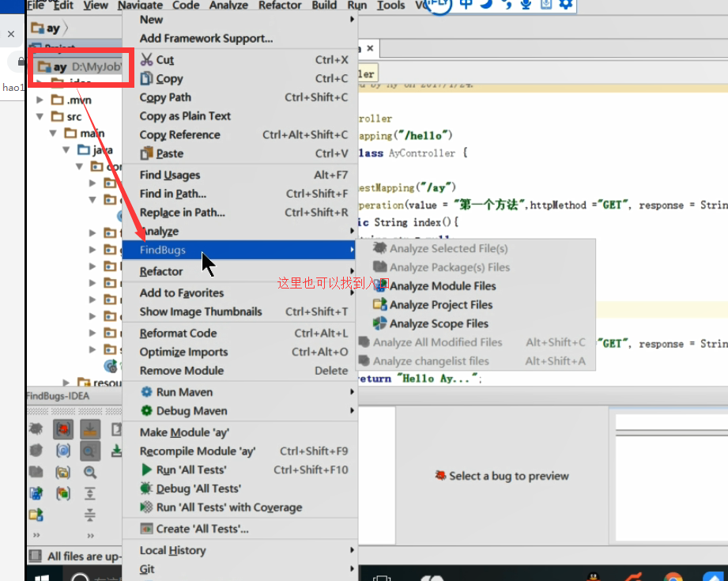
Task: Click Remove Module in context menu
Action: coord(240,370)
